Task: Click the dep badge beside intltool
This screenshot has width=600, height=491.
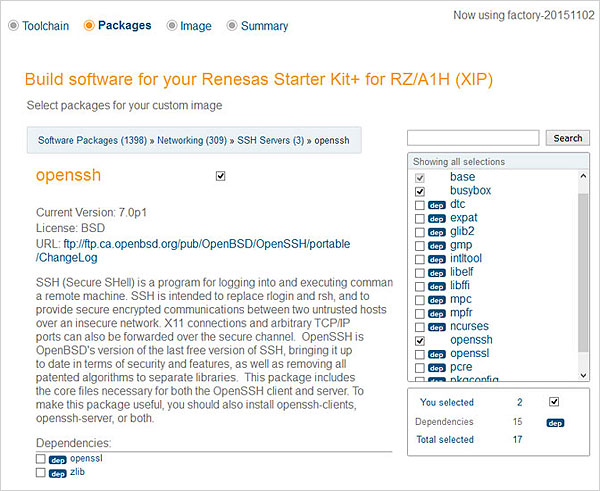Action: (437, 259)
